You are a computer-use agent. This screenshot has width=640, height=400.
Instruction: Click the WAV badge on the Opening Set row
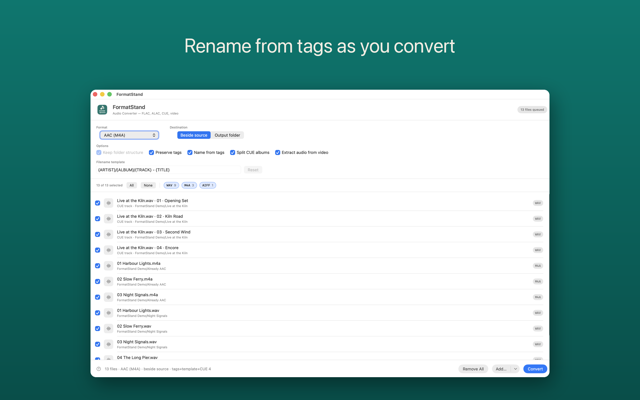coord(538,203)
